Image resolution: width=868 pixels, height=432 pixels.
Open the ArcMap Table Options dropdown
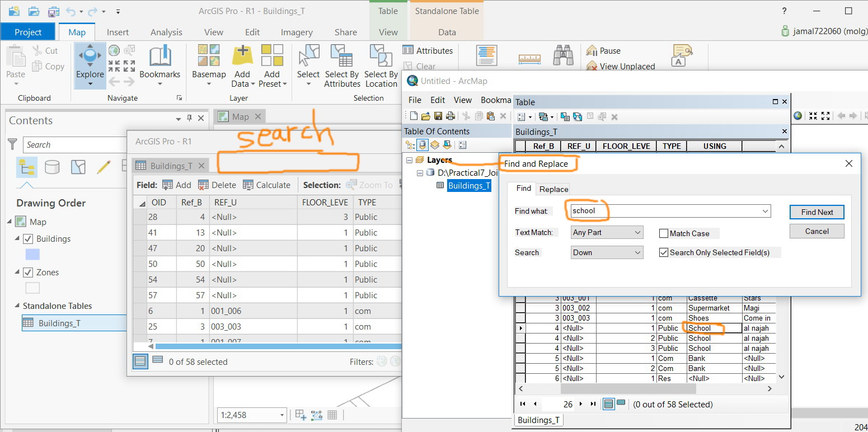524,117
